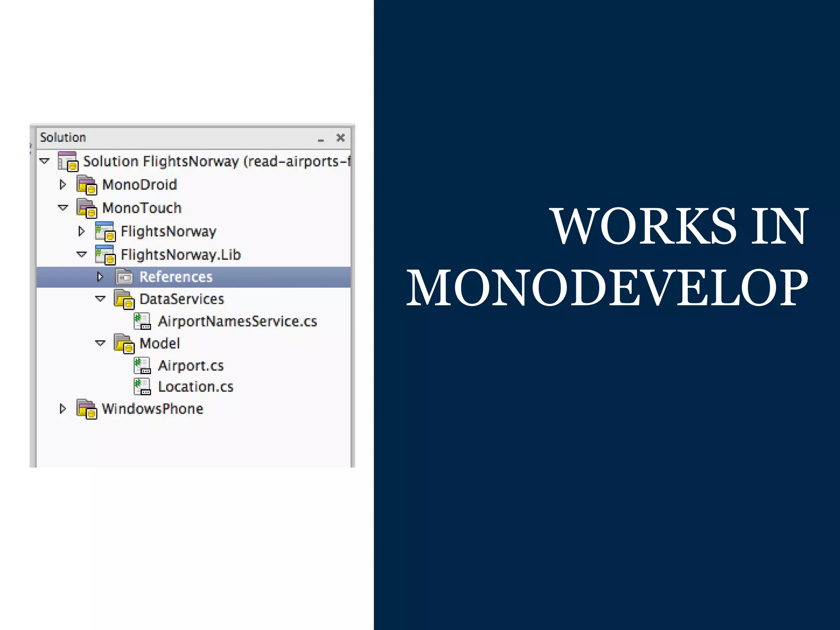Screen dimensions: 840x630
Task: Close the Solution pad
Action: pos(340,138)
